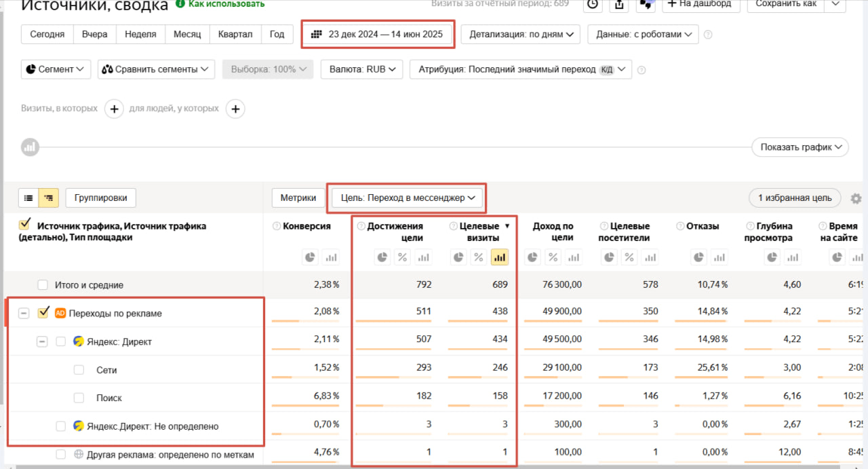Check the Итого и средние checkbox
Screen dimensions: 868x469
pyautogui.click(x=43, y=285)
